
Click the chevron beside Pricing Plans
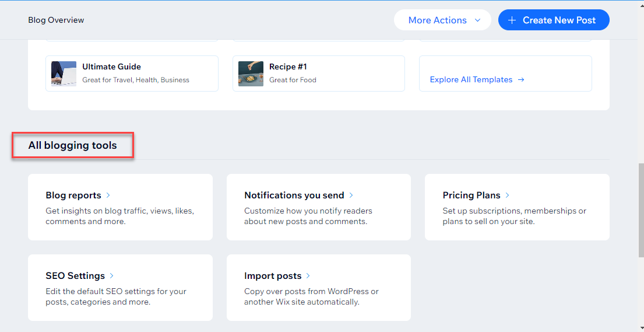pyautogui.click(x=508, y=195)
